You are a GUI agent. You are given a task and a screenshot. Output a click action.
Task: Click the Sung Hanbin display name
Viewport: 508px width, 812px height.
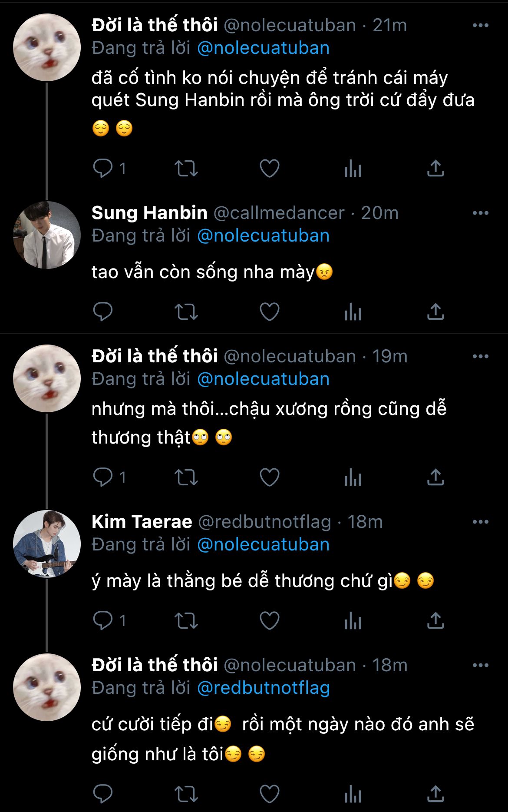(149, 213)
